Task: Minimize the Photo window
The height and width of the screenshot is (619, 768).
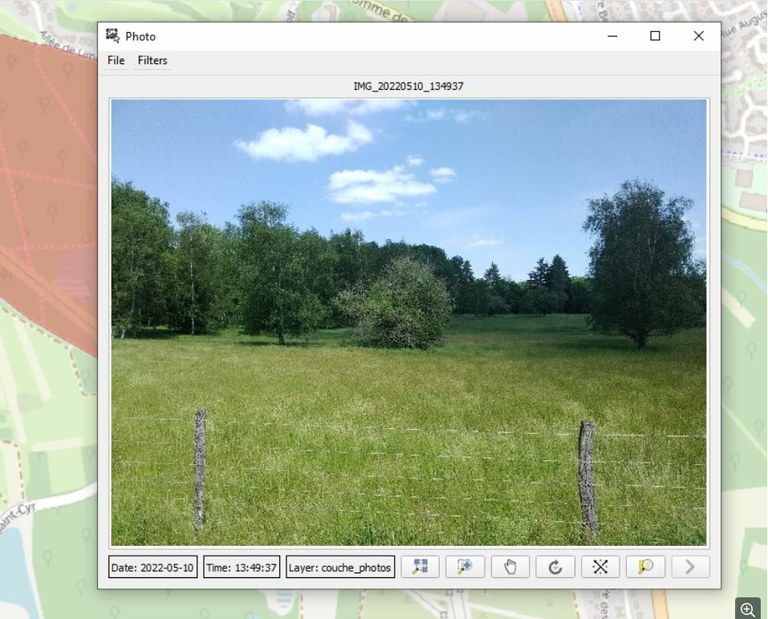Action: (x=611, y=36)
